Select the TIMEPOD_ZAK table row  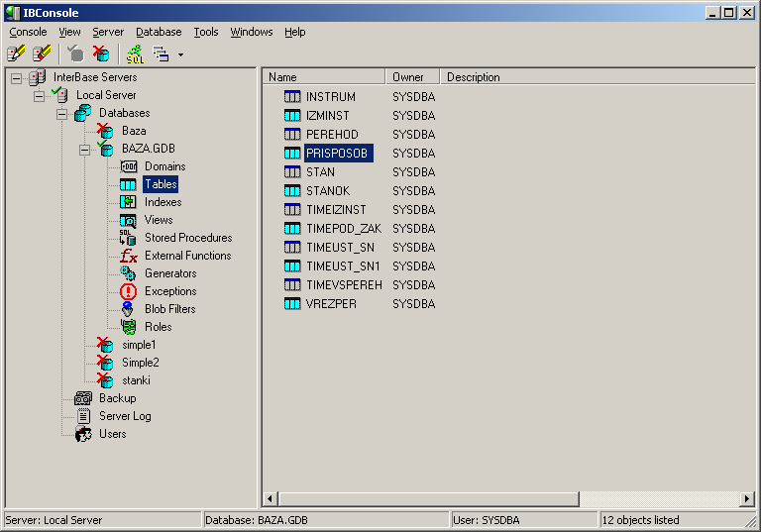coord(344,229)
